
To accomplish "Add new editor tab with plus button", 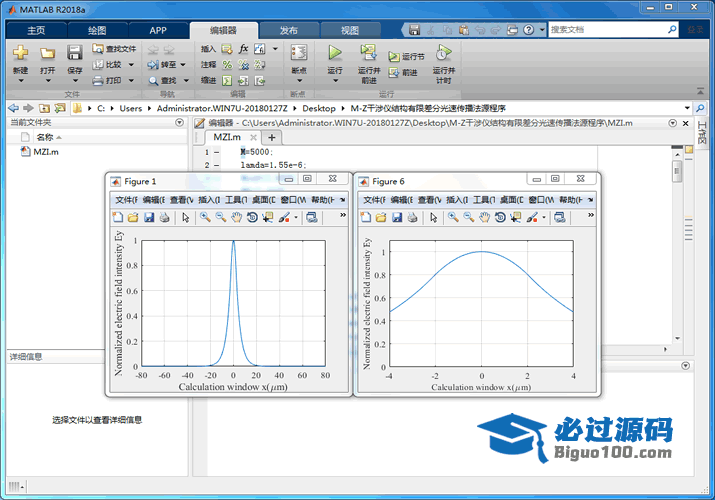I will point(272,137).
